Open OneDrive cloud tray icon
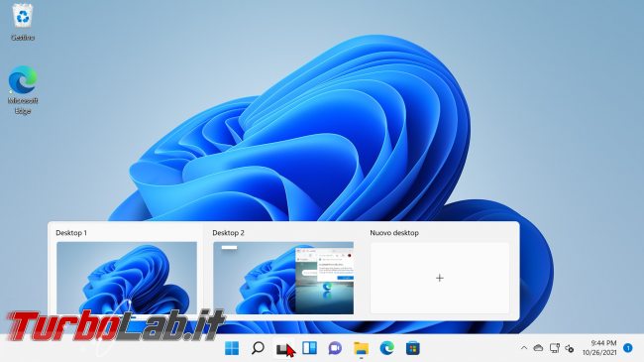The image size is (644, 362). click(538, 348)
